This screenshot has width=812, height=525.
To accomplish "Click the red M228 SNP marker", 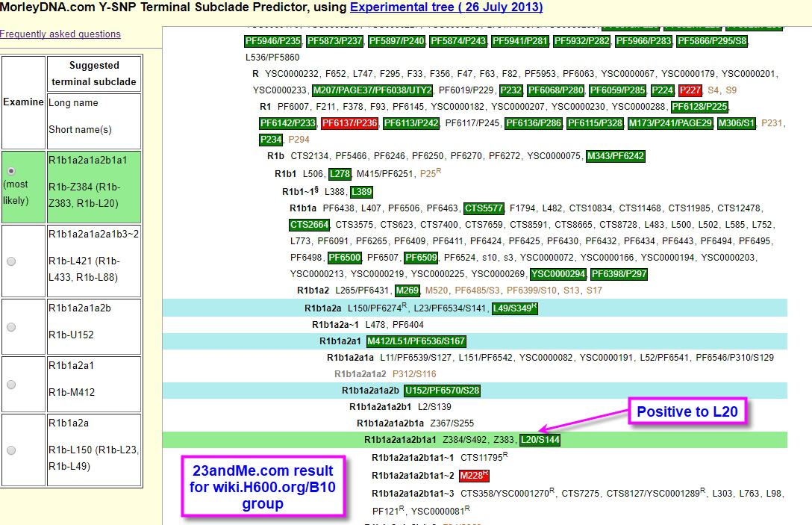I will (474, 476).
